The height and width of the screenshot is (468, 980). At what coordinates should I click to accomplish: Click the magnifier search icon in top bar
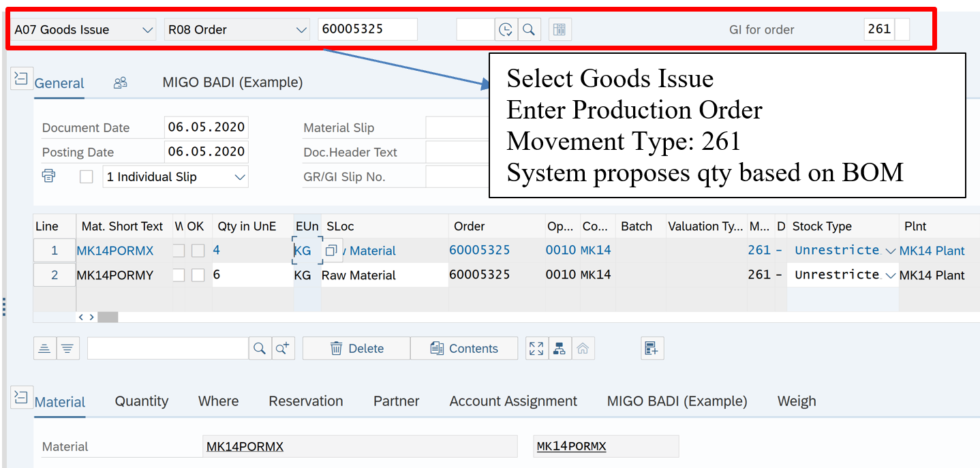(528, 30)
